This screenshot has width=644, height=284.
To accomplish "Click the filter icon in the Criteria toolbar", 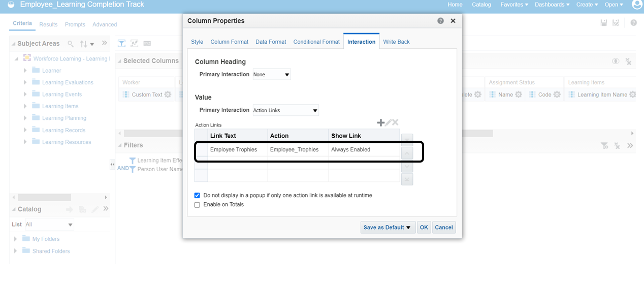I will [x=122, y=43].
